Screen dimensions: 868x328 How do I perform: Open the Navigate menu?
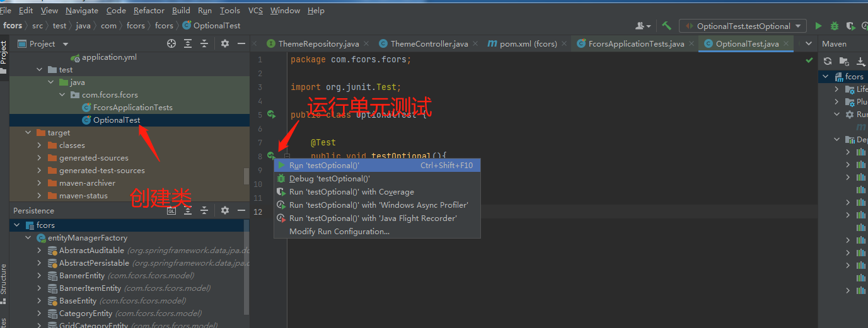coord(82,10)
